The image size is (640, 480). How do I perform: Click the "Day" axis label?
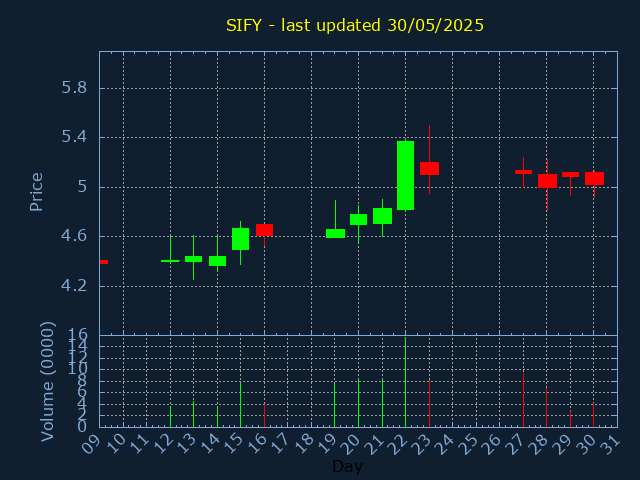coord(347,466)
